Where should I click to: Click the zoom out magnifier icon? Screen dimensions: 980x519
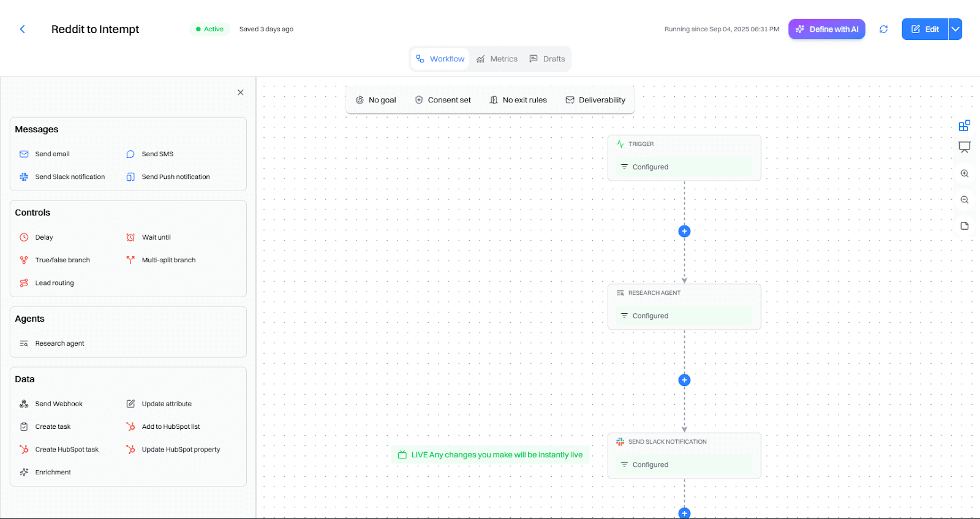964,200
